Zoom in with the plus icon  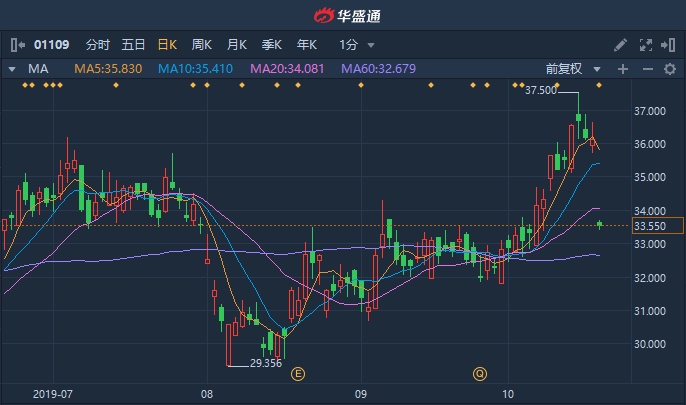click(623, 69)
